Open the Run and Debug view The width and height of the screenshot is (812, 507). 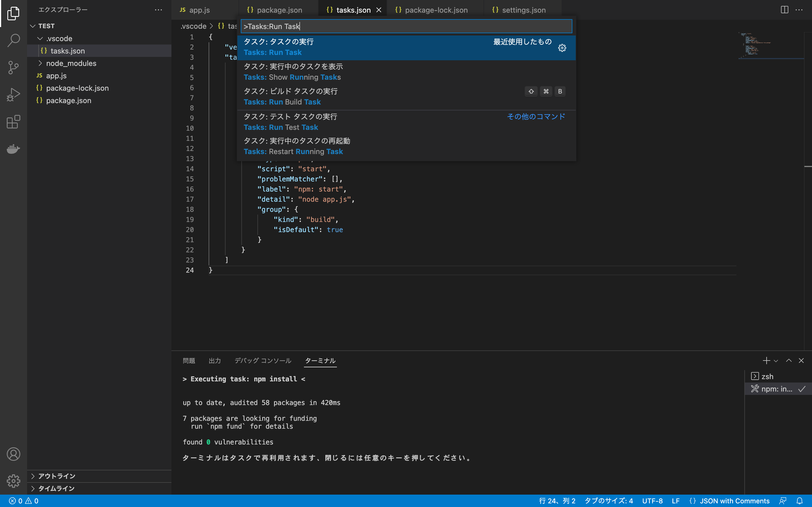click(14, 94)
